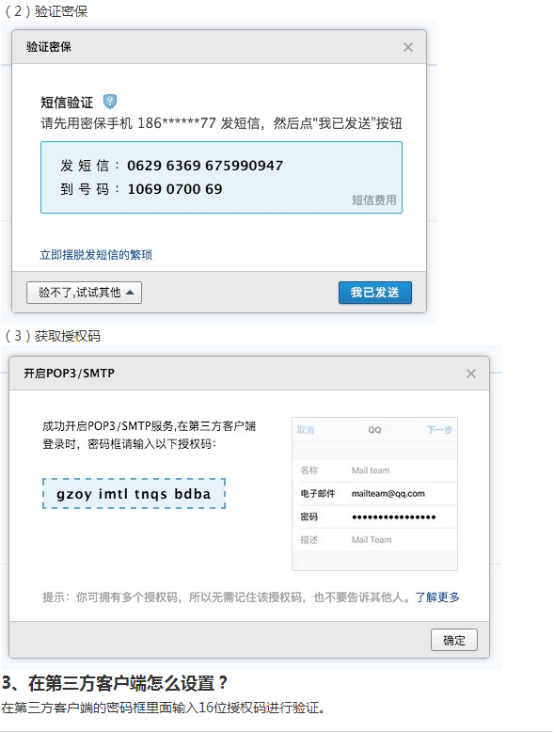The width and height of the screenshot is (554, 733).
Task: Click the step label （3）获取授权码
Action: click(x=51, y=336)
